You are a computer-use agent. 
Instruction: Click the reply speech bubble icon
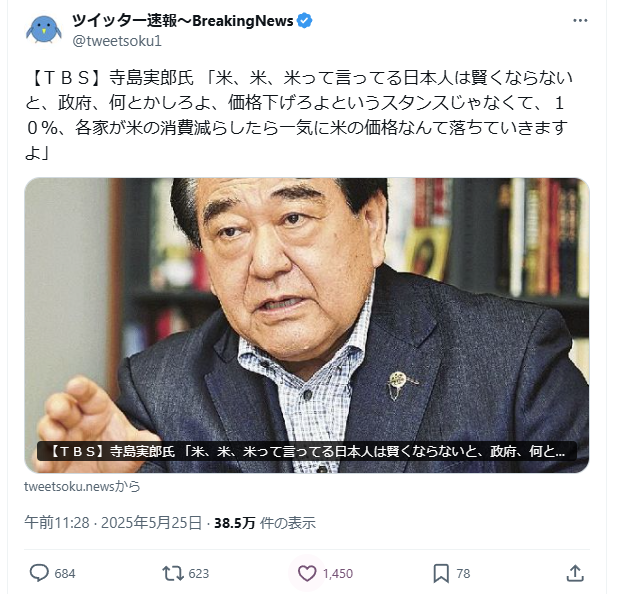coord(39,573)
